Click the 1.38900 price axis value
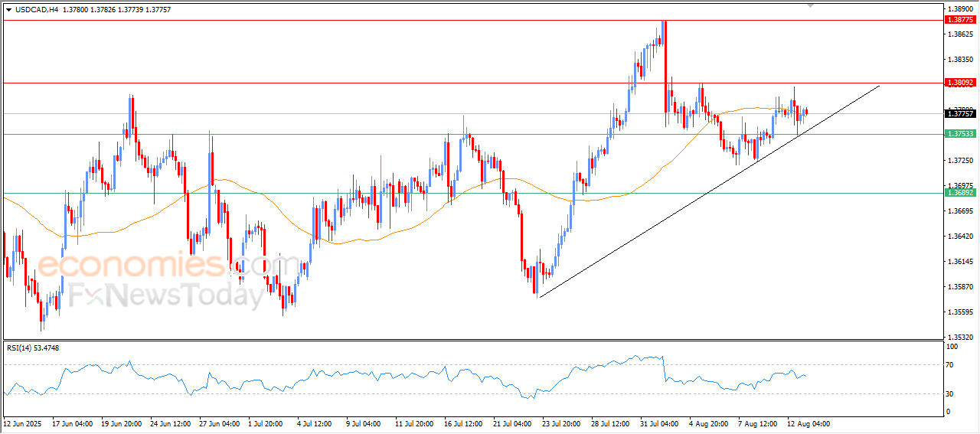980x434 pixels. click(x=960, y=9)
